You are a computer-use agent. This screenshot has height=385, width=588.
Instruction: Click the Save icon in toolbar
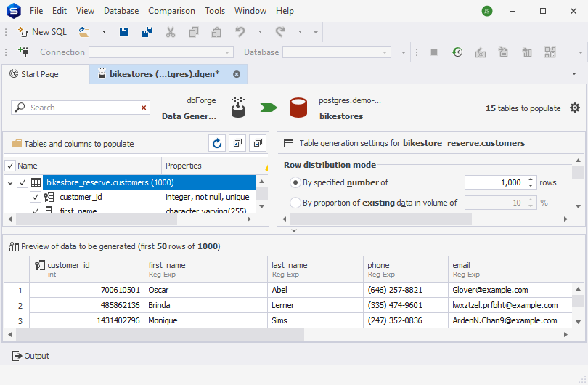(x=124, y=32)
